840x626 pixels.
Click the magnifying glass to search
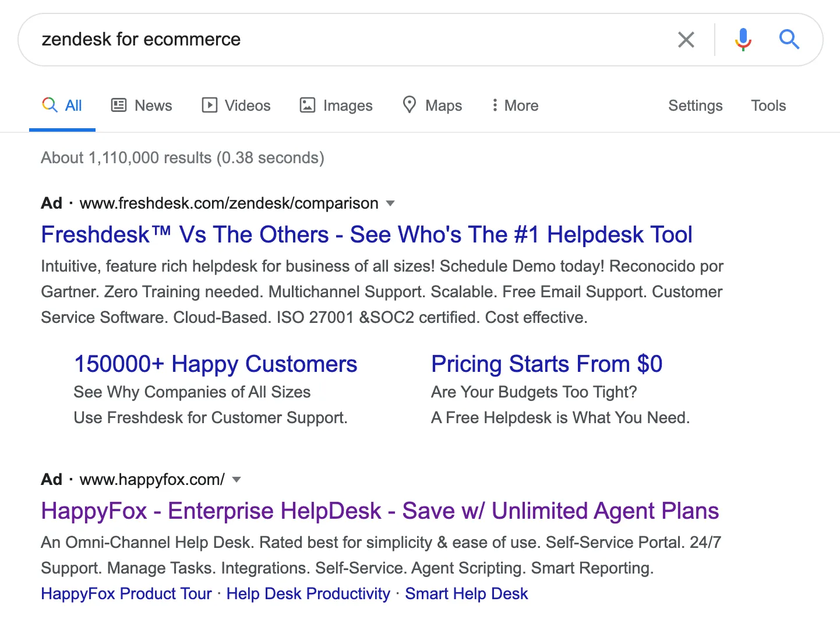pos(789,39)
